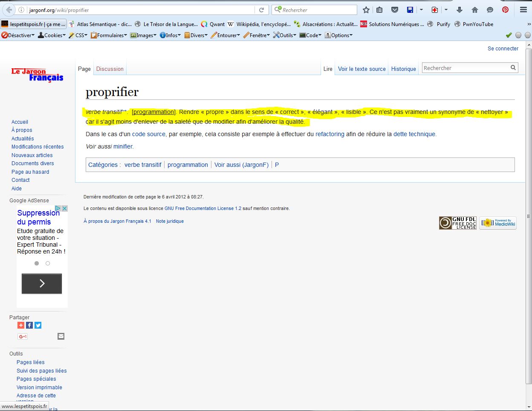Expand the Cookies developer toolbar dropdown
Image resolution: width=532 pixels, height=411 pixels.
click(52, 35)
